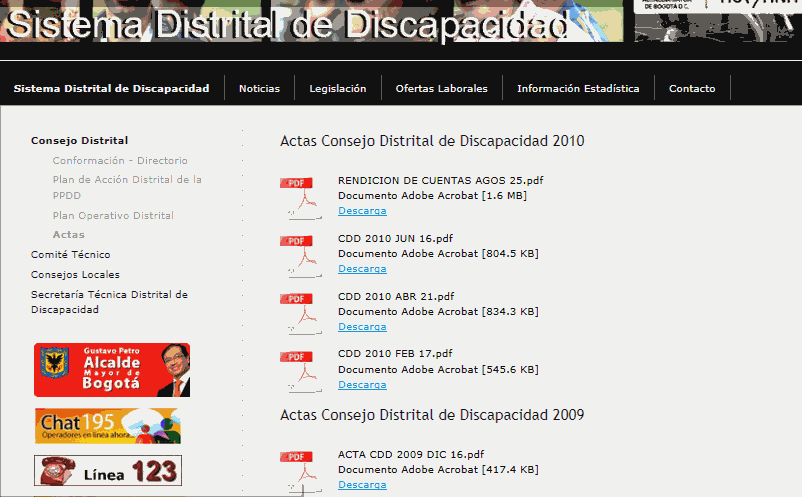Expand Consejo Distrital sidebar section
Image resolution: width=802 pixels, height=497 pixels.
[x=79, y=141]
